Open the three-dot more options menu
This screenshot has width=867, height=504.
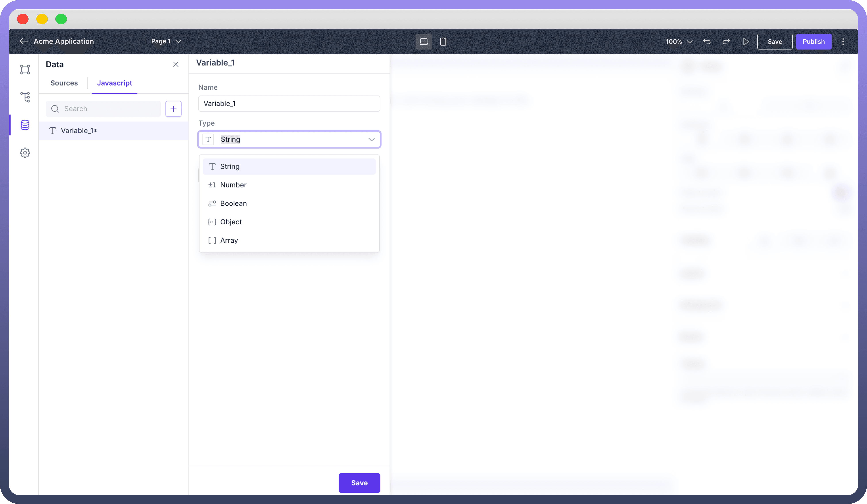point(843,42)
